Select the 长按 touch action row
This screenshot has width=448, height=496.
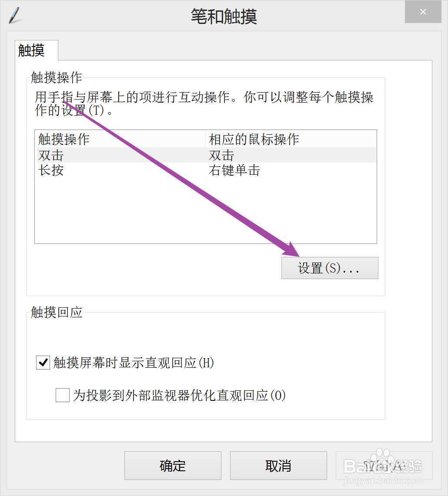51,170
